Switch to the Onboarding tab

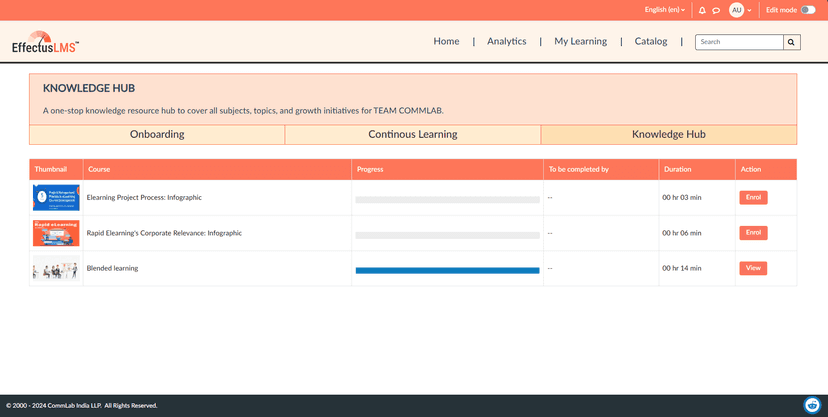tap(157, 135)
